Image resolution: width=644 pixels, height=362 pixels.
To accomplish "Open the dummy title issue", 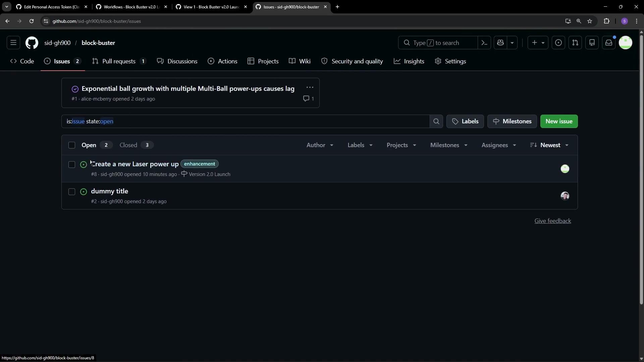I will (109, 191).
